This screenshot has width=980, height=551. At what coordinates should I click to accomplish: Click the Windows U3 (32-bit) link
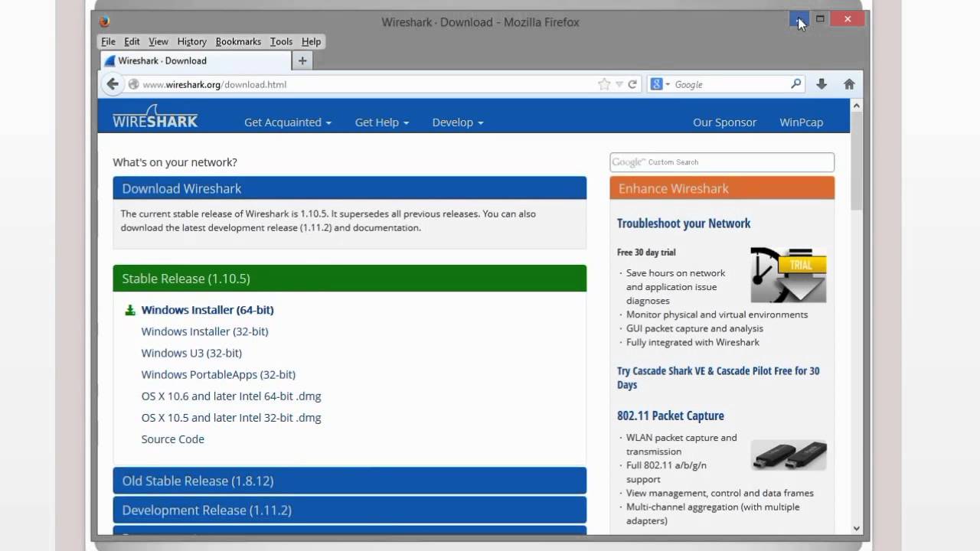tap(191, 353)
